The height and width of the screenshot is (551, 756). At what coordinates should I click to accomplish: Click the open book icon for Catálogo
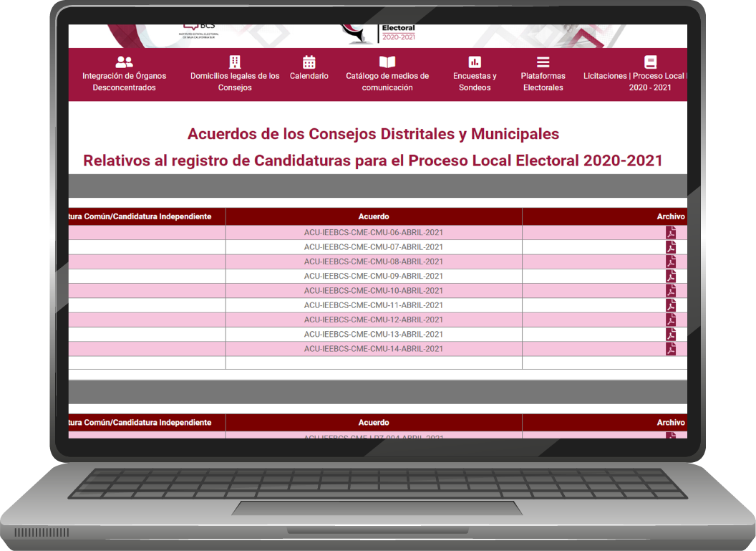coord(387,62)
